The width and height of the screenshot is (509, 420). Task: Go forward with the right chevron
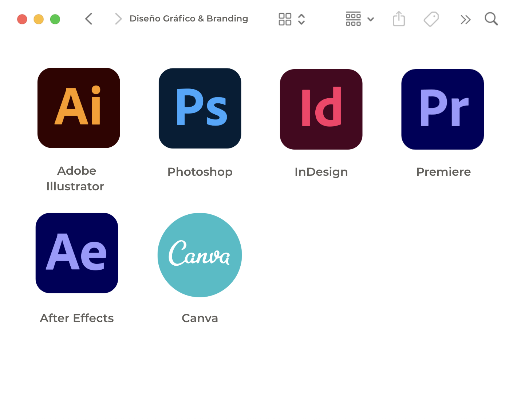point(118,19)
